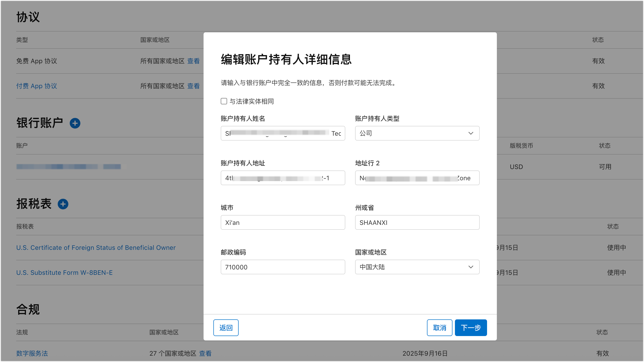Click the chevron on 中国大陆 selector

click(x=471, y=267)
